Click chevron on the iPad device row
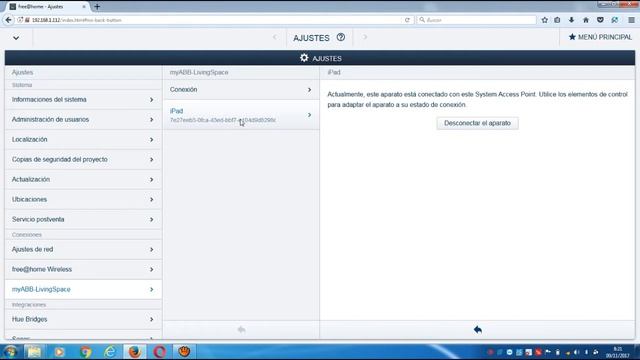This screenshot has width=640, height=360. 309,115
